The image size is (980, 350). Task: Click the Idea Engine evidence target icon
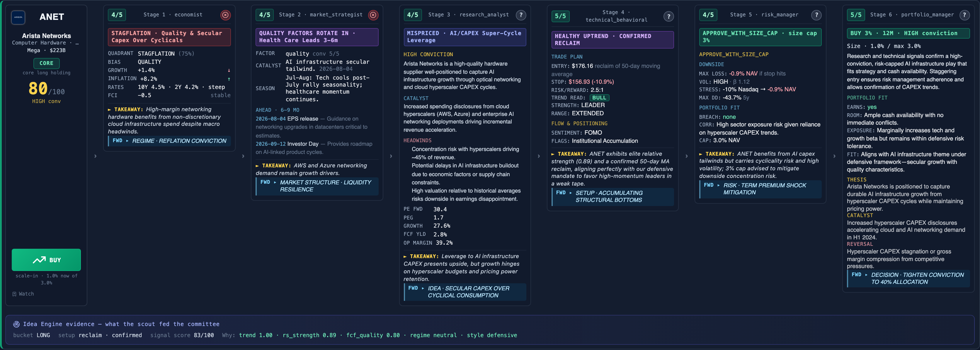(16, 324)
